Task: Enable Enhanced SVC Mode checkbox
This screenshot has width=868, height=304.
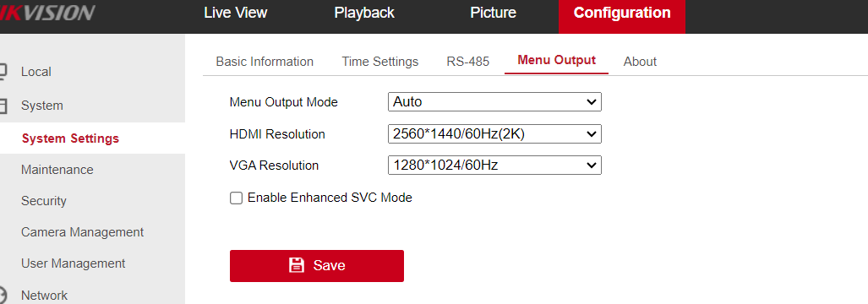Action: click(237, 198)
